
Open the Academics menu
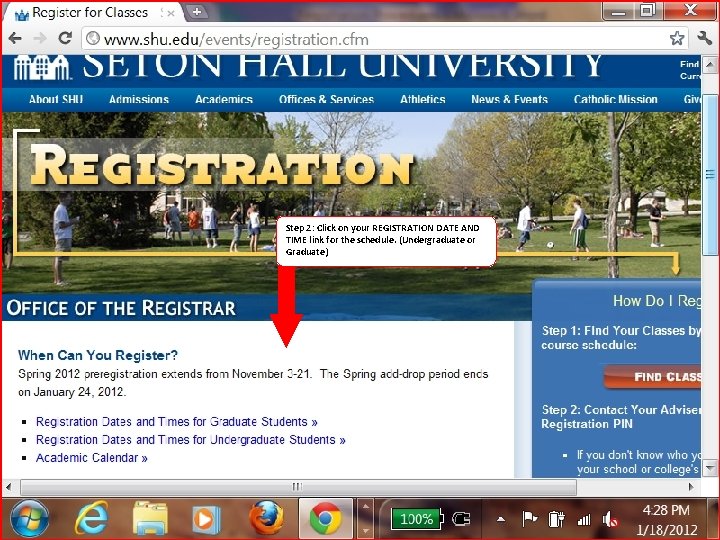click(224, 99)
